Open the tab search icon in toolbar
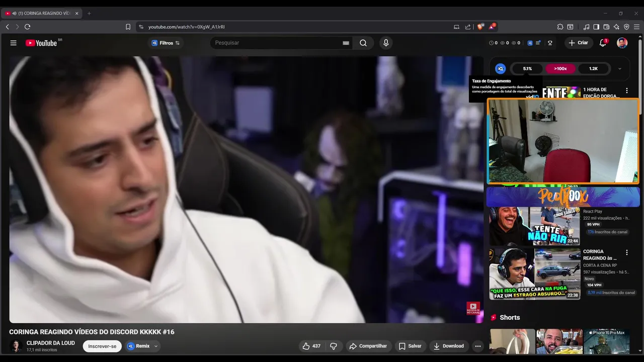 click(570, 27)
